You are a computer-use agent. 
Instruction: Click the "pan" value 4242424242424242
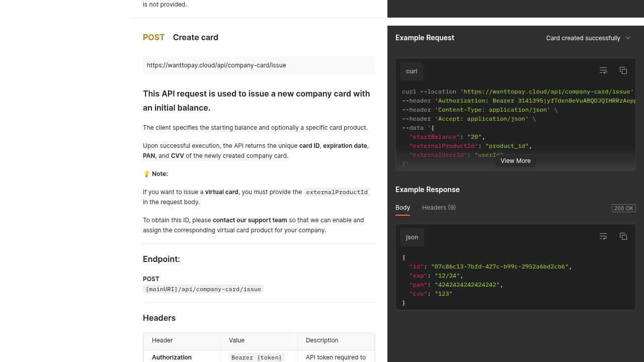(467, 285)
